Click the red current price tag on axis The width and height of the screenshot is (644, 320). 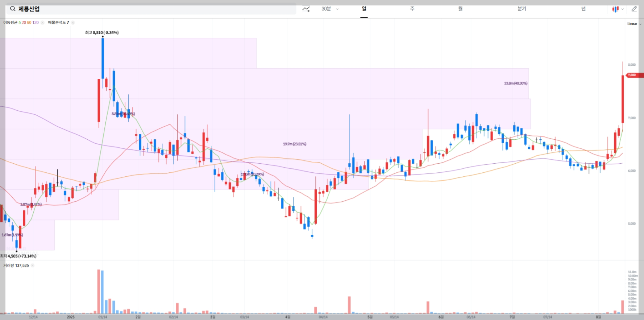[635, 75]
